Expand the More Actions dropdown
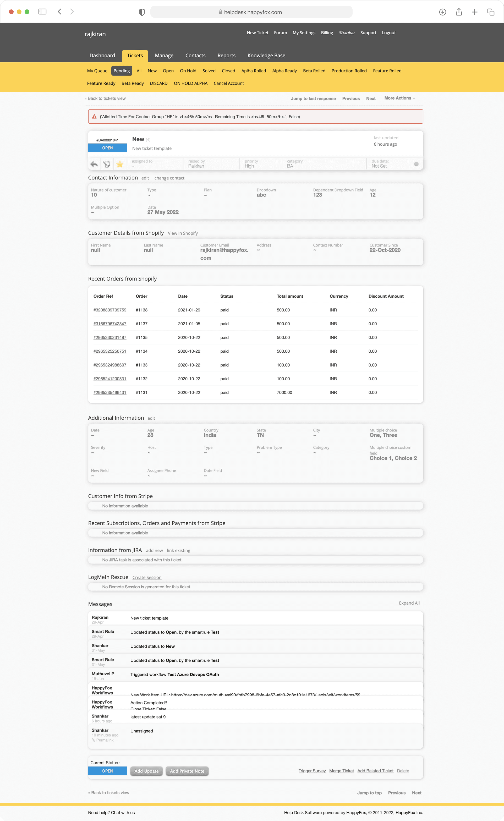 (x=399, y=98)
